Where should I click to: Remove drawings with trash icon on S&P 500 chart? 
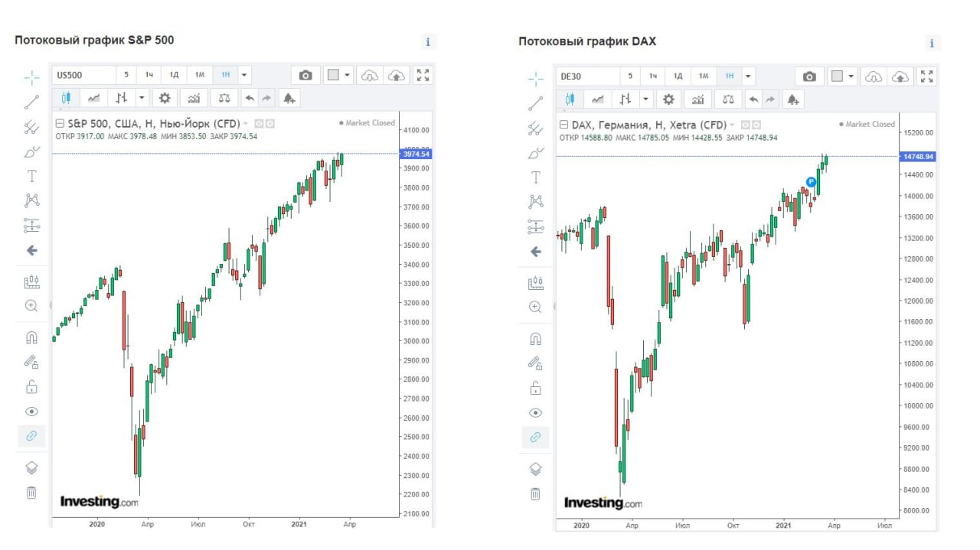point(31,493)
